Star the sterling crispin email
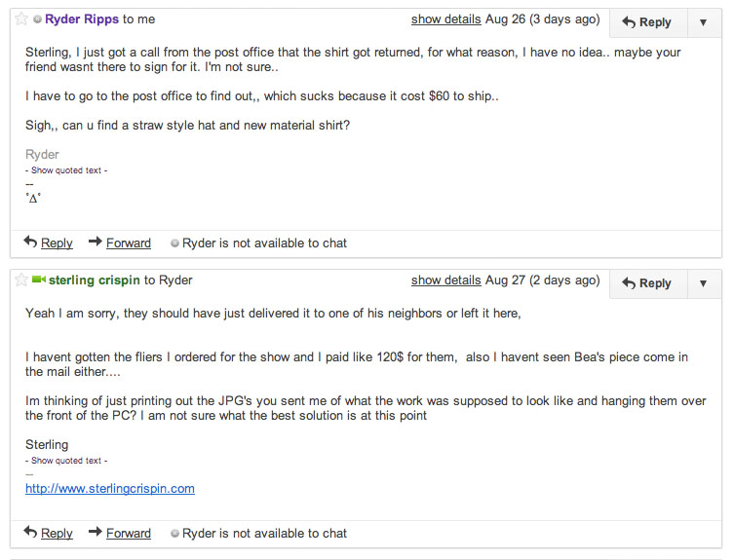Viewport: 734px width, 560px height. (x=21, y=280)
